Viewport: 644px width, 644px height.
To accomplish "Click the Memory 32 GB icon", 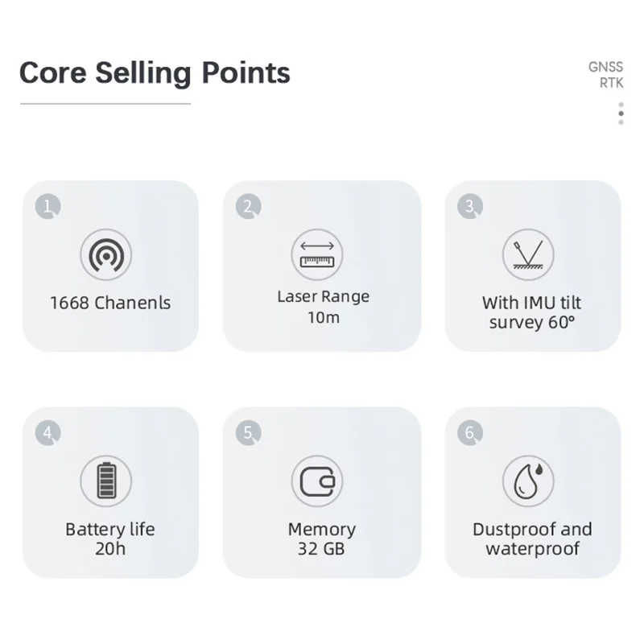I will pyautogui.click(x=317, y=481).
